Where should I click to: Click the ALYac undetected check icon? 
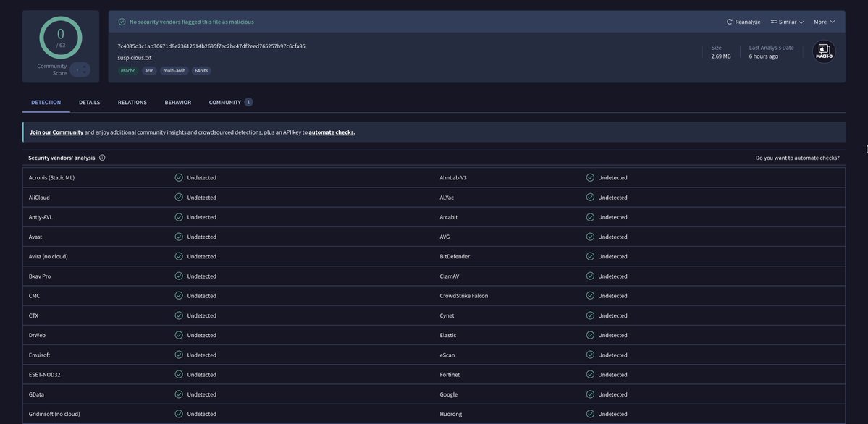click(x=590, y=197)
